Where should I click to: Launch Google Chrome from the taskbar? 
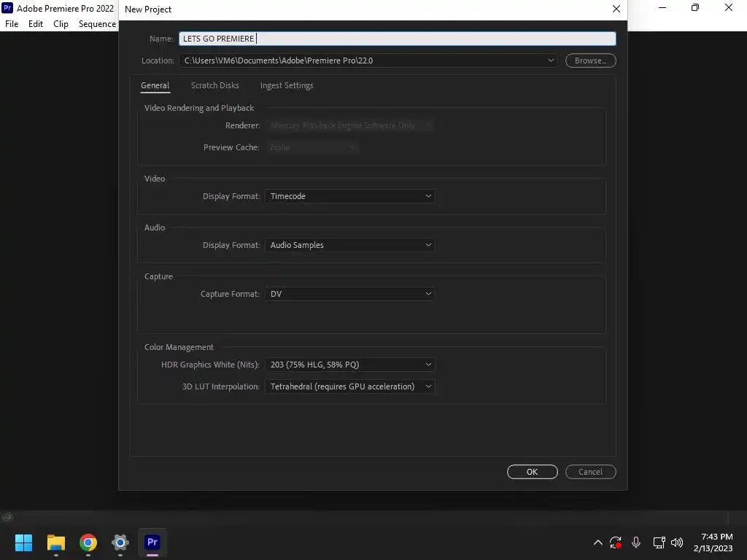tap(88, 542)
